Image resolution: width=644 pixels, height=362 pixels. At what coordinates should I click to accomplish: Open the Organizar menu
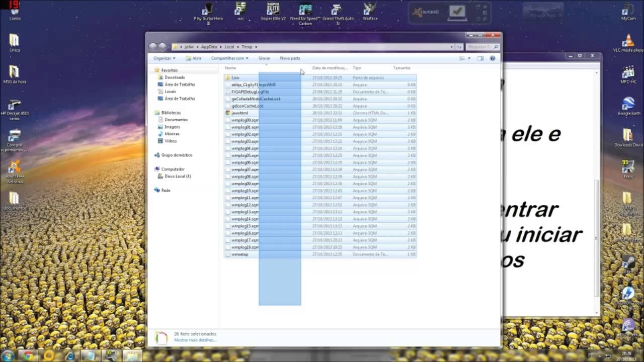tap(165, 58)
